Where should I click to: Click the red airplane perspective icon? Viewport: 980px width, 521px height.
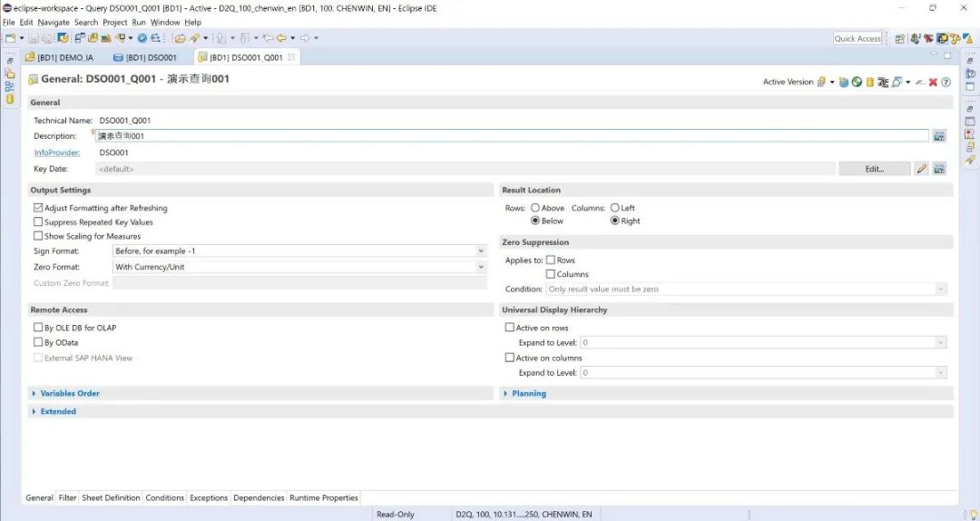coord(928,39)
